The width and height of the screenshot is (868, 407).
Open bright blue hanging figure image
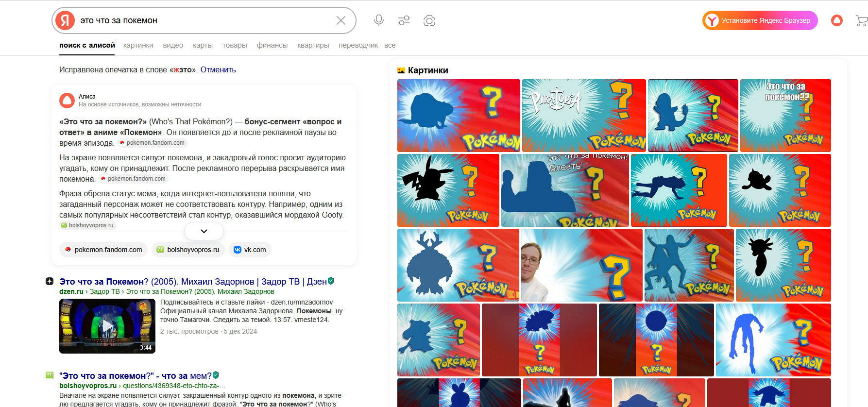point(773,340)
